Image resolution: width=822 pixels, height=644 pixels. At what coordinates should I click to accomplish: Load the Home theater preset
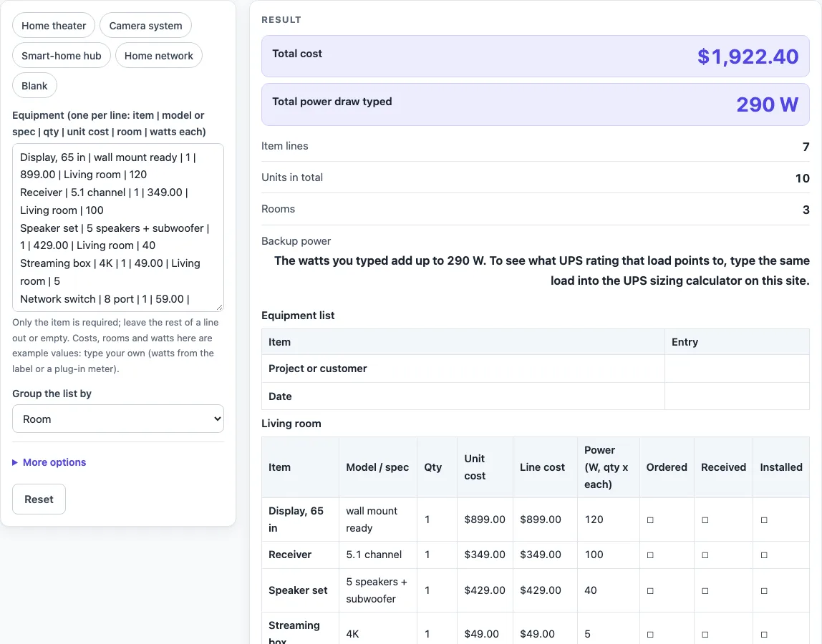point(54,26)
